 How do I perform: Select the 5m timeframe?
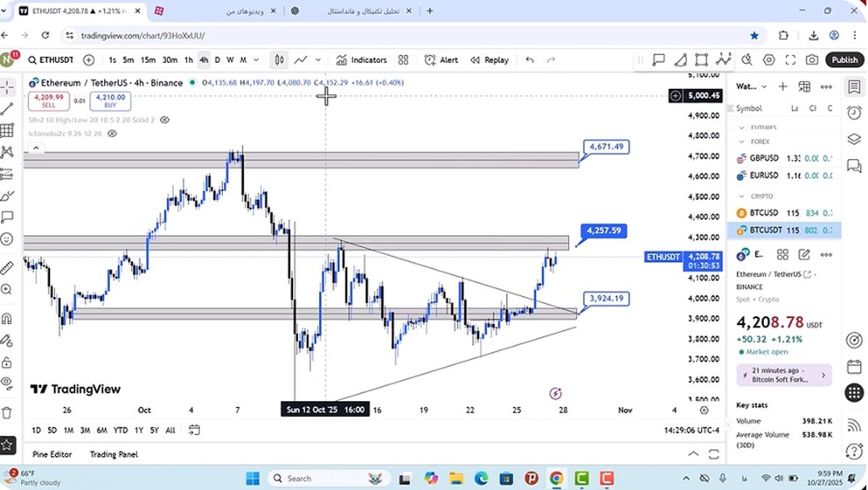[128, 60]
